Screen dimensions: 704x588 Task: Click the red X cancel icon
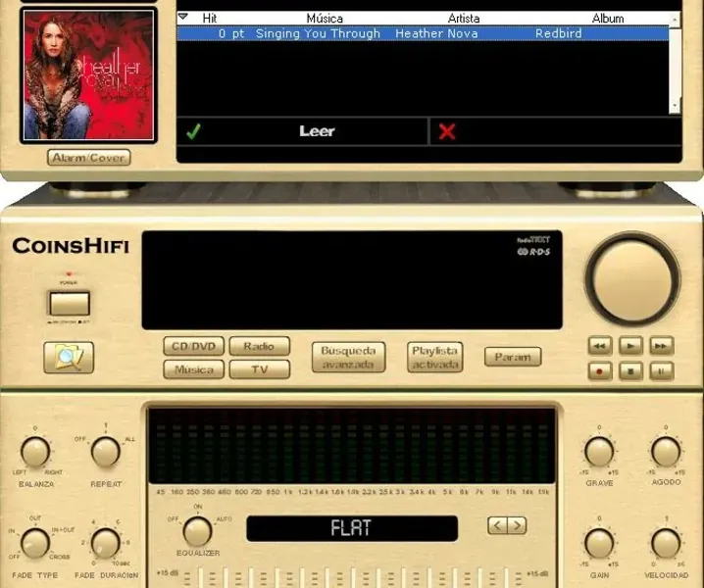pyautogui.click(x=447, y=131)
